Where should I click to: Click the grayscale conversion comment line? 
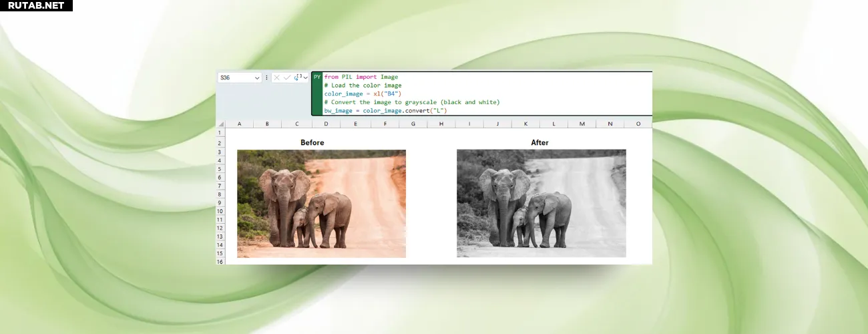(x=412, y=102)
